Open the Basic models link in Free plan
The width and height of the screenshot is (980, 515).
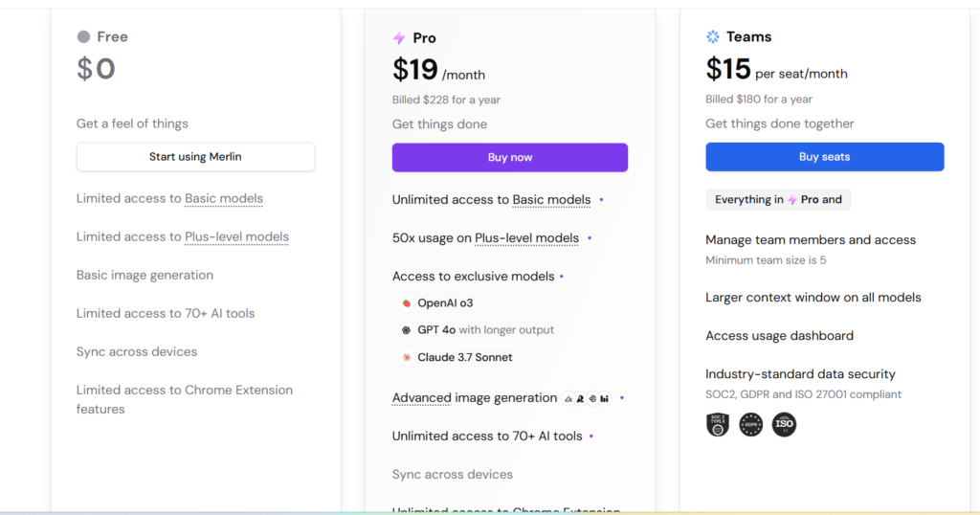[224, 199]
